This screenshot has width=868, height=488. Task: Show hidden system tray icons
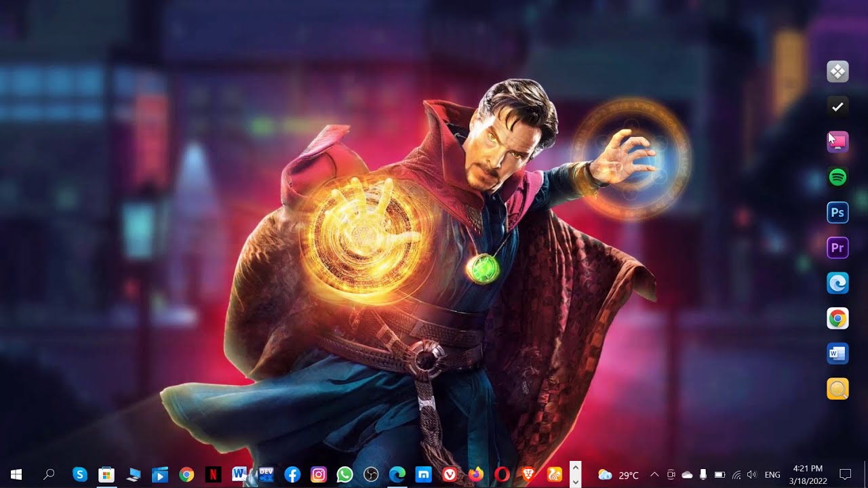(x=654, y=474)
